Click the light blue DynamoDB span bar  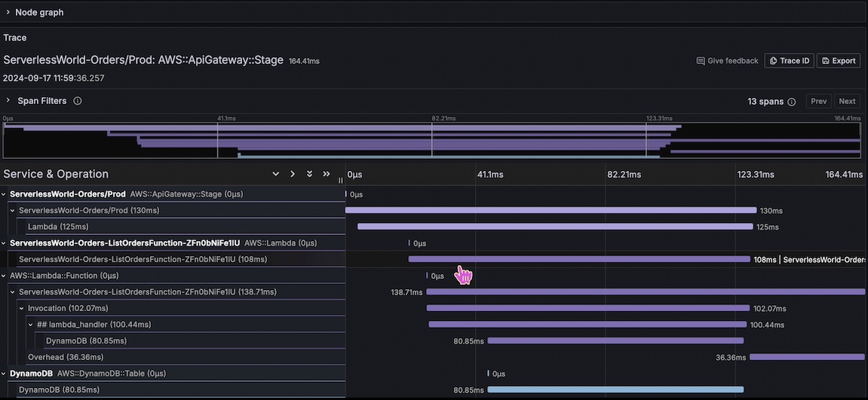(615, 389)
